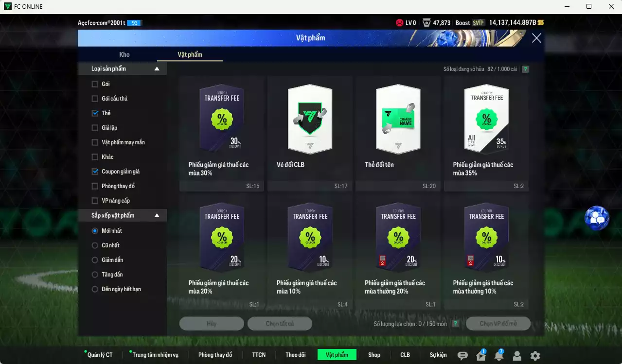The height and width of the screenshot is (364, 622).
Task: Open the home icon with notification badge
Action: click(x=480, y=356)
